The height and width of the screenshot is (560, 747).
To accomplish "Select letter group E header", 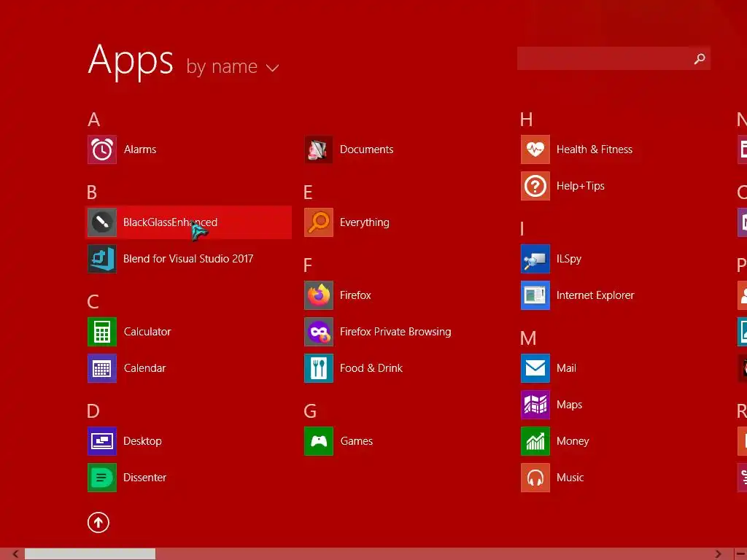I will pos(309,192).
